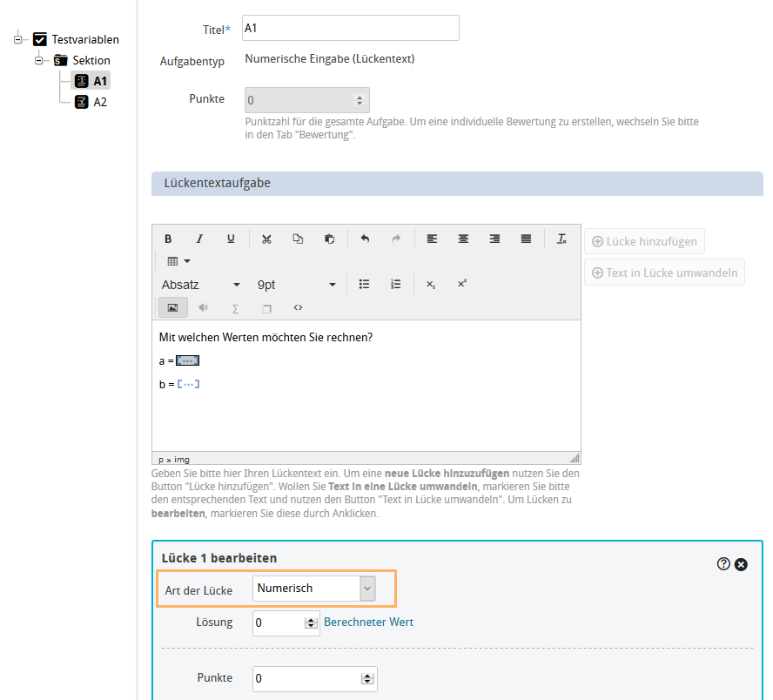Click the Lücke hinzufügen button
This screenshot has width=773, height=700.
(x=644, y=241)
